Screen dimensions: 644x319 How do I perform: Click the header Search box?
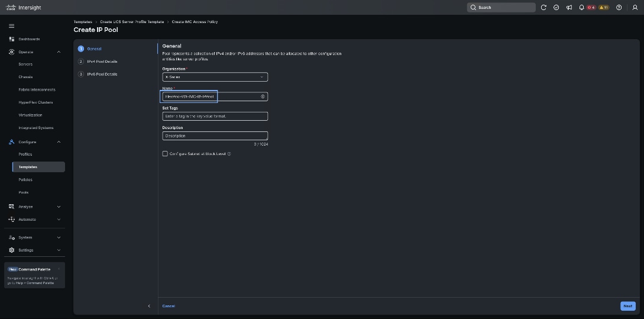coord(501,8)
